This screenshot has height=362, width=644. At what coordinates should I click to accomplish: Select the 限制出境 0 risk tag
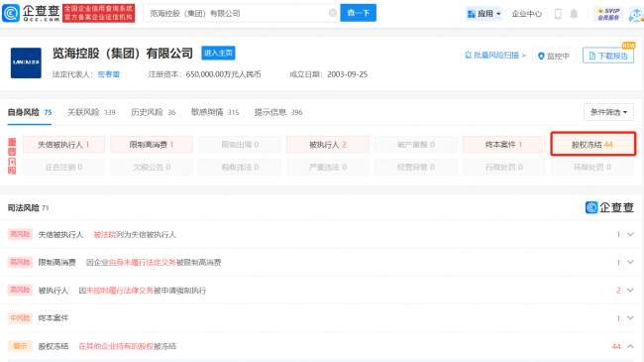tap(240, 145)
